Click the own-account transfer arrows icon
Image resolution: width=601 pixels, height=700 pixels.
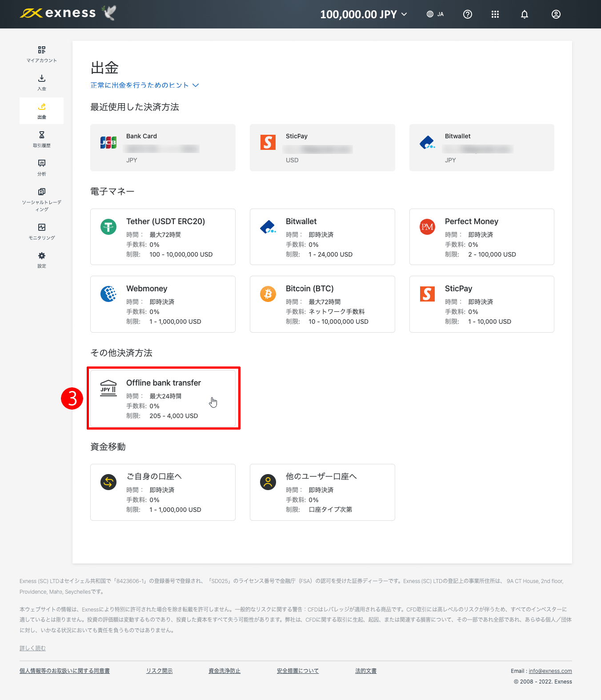(x=108, y=482)
